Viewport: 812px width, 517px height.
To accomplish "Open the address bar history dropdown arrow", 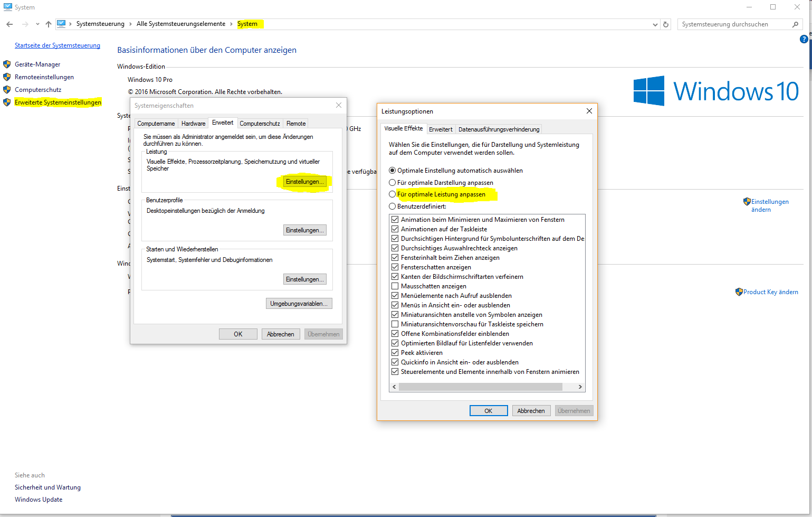I will click(x=655, y=24).
